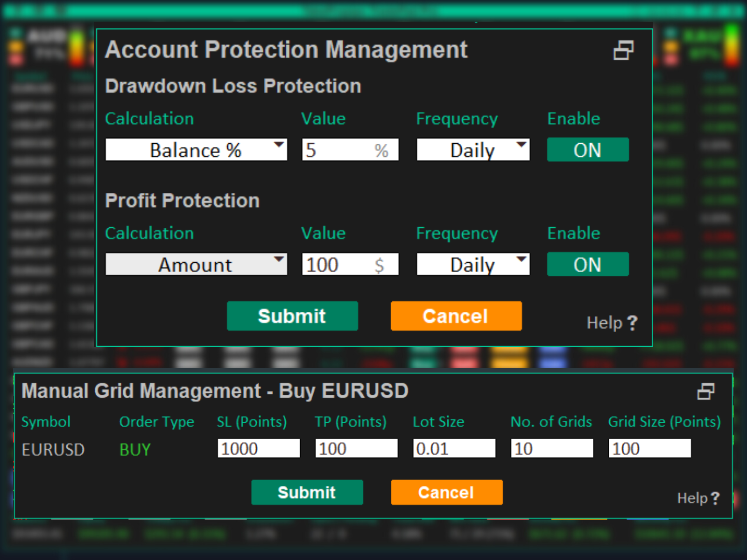747x560 pixels.
Task: Open the Profit Protection frequency Daily dropdown
Action: (x=473, y=265)
